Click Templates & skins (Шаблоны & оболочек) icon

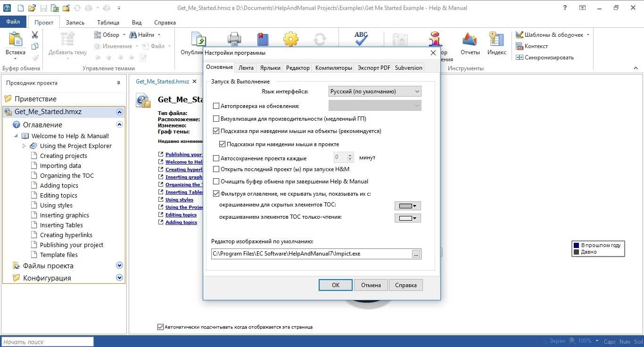(520, 35)
